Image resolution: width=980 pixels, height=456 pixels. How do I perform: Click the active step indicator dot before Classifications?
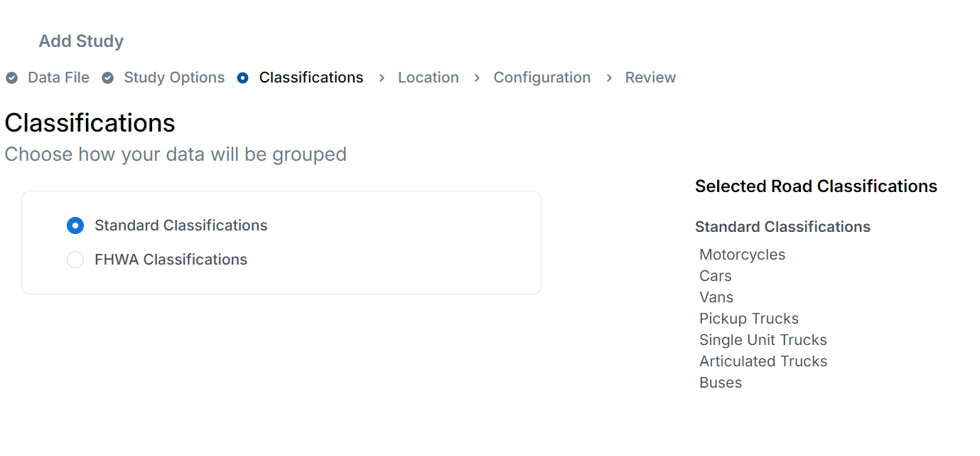(242, 78)
